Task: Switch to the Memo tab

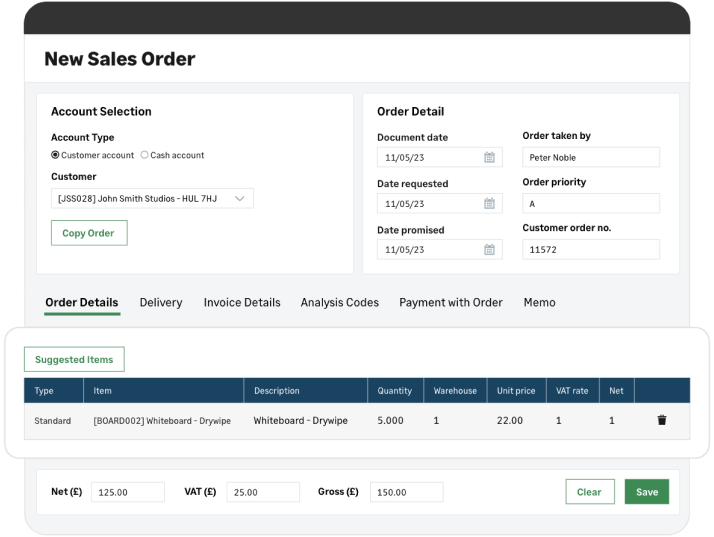Action: coord(539,302)
